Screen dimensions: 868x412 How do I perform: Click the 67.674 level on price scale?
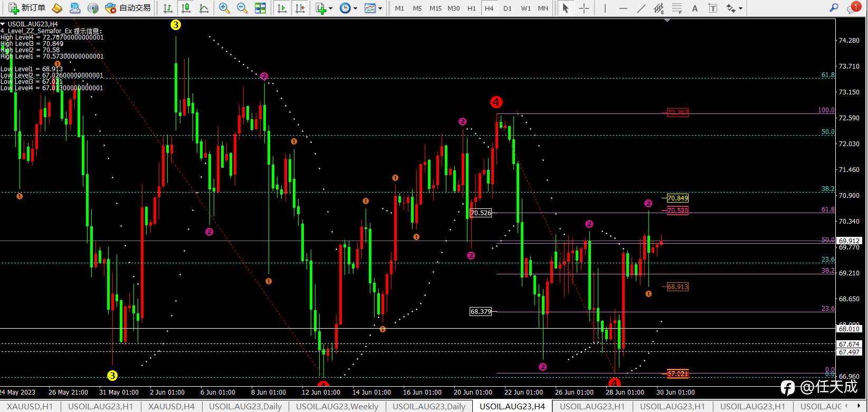coord(850,344)
